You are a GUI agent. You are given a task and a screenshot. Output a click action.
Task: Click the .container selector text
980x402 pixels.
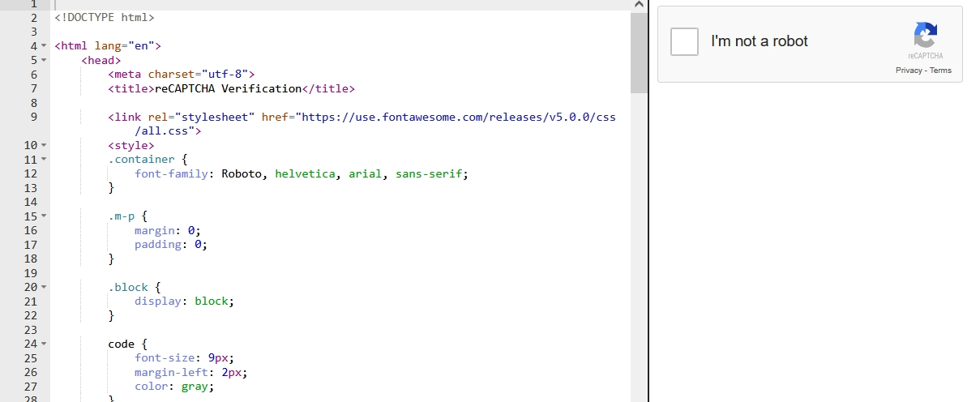141,160
